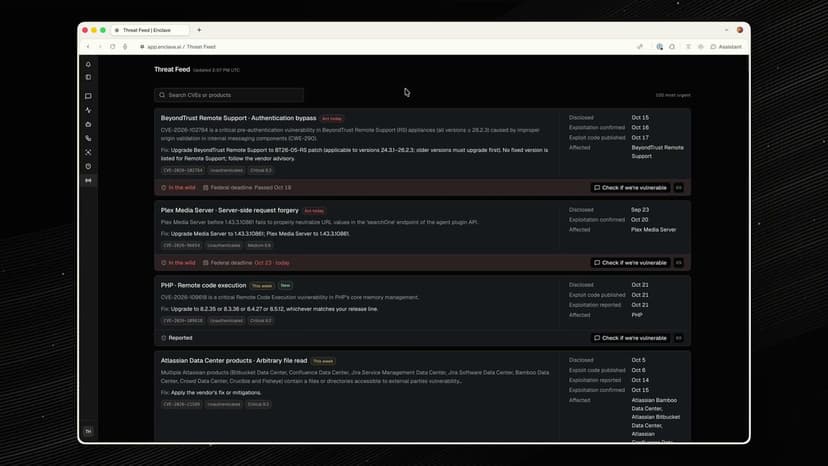Go back with the browser back arrow
828x466 pixels.
(88, 46)
